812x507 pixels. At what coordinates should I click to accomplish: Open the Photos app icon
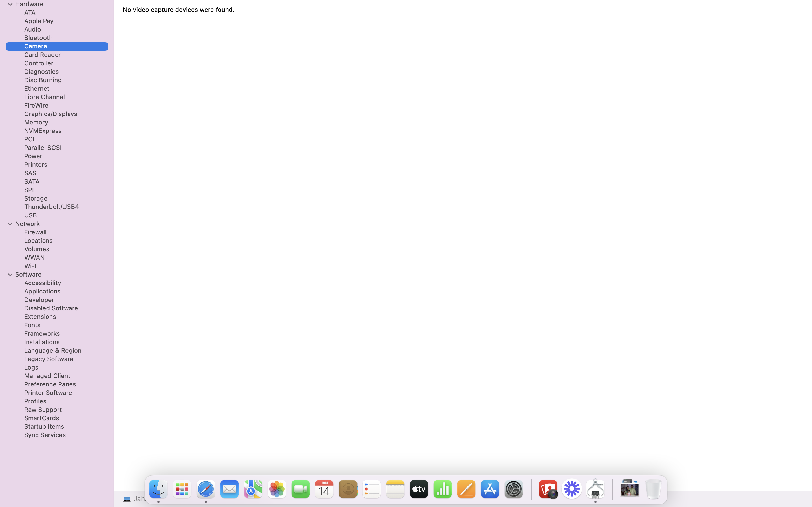(x=277, y=489)
